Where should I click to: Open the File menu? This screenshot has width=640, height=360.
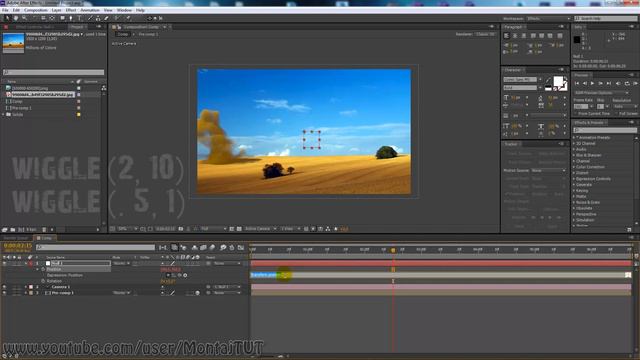tap(5, 10)
